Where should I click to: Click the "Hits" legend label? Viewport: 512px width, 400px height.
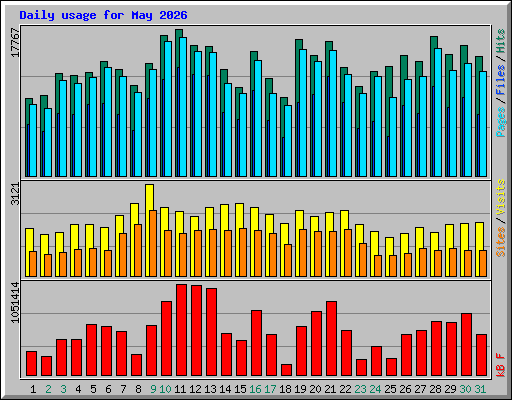tap(501, 41)
